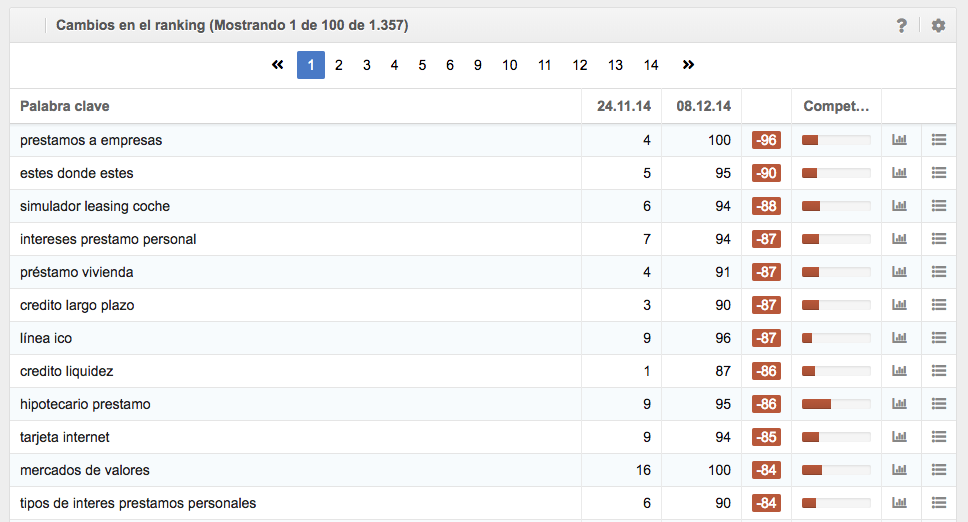Jump to pagination page 14
Viewport: 968px width, 522px height.
click(x=651, y=65)
